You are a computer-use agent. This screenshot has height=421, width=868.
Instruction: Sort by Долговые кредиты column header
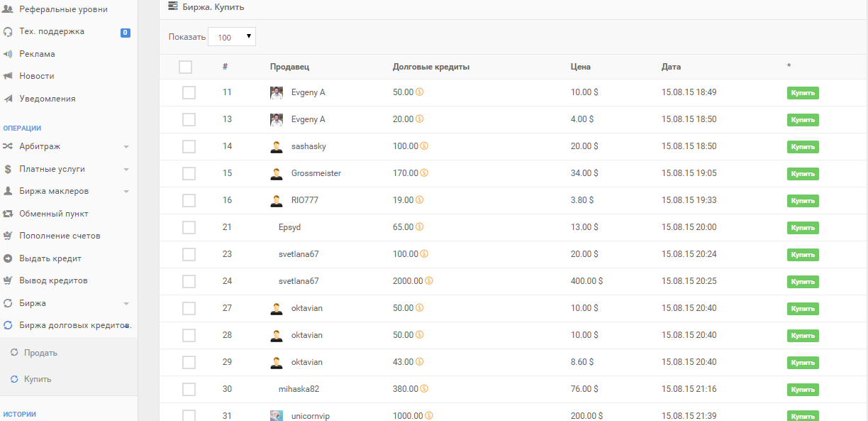click(431, 67)
